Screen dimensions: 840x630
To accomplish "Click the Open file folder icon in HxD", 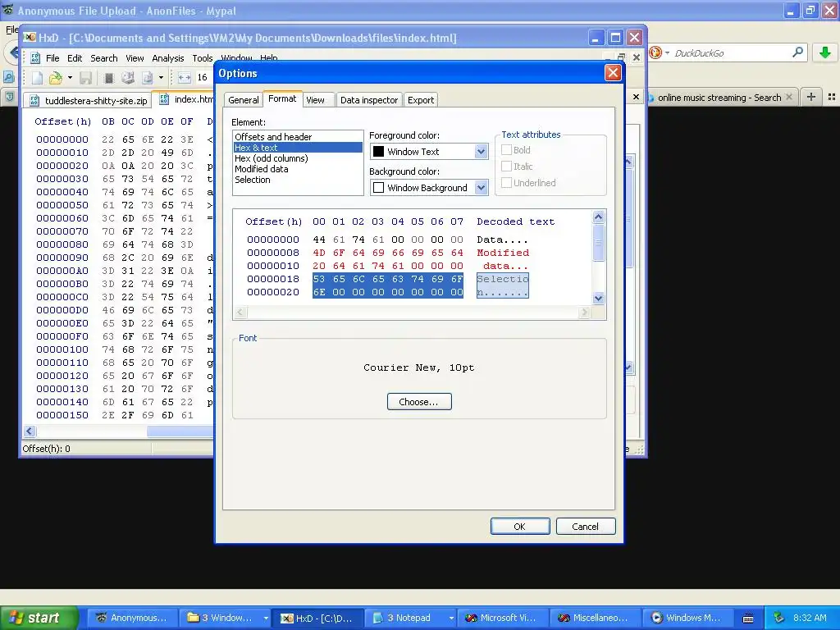I will pos(55,78).
